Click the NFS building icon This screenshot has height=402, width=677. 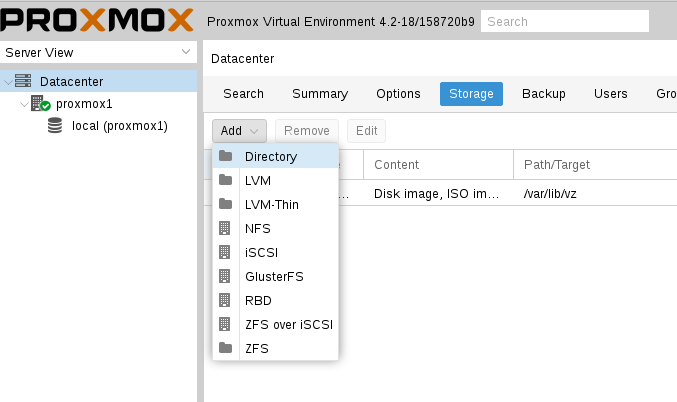pyautogui.click(x=226, y=229)
